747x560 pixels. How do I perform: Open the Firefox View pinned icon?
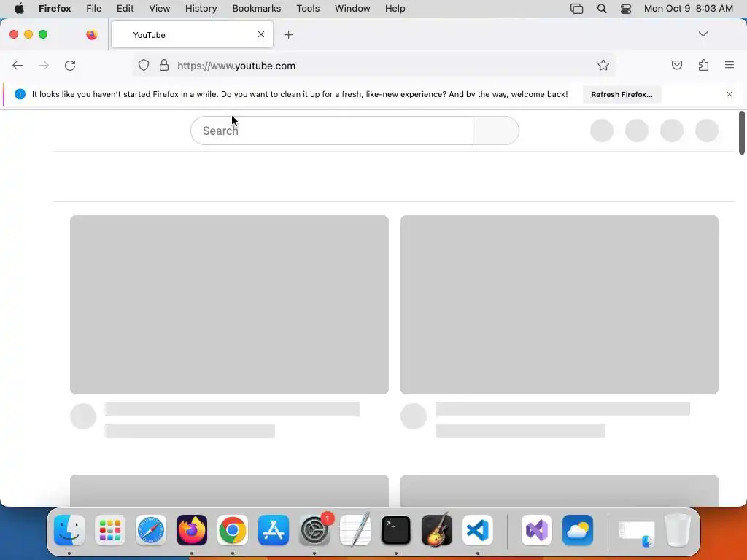tap(91, 34)
